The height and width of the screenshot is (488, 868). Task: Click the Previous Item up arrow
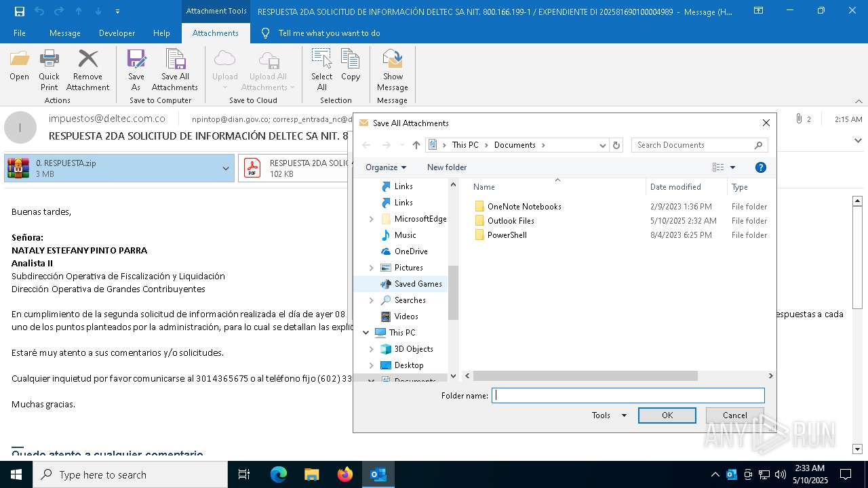tap(79, 11)
